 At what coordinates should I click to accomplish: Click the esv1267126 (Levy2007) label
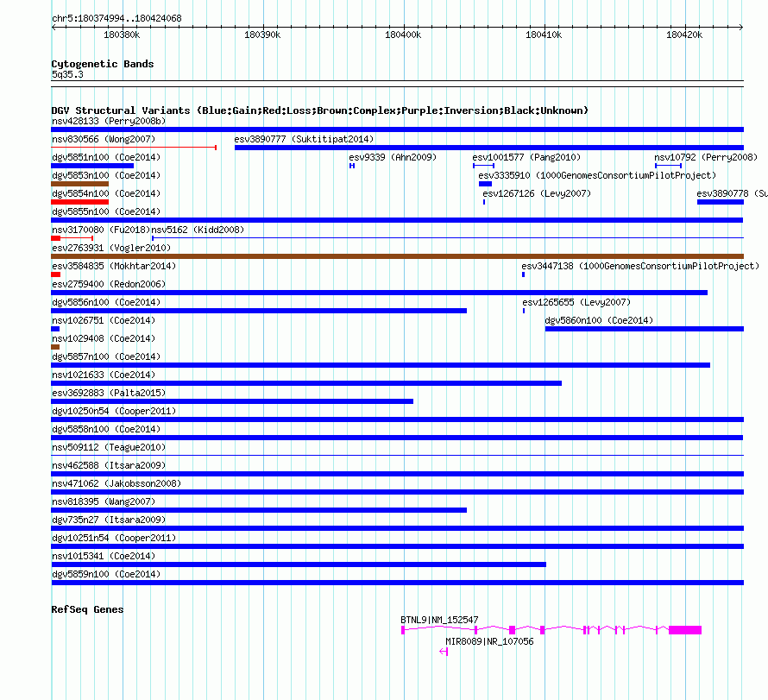(x=537, y=193)
